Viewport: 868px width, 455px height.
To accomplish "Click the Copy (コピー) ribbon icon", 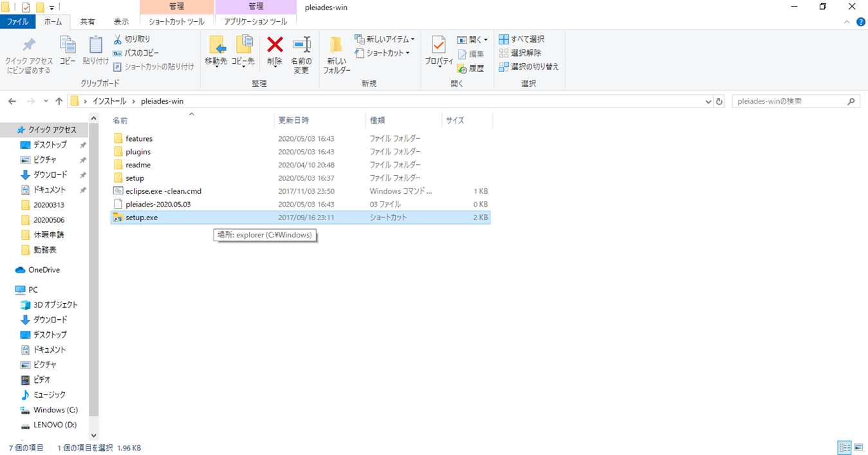I will pos(68,45).
